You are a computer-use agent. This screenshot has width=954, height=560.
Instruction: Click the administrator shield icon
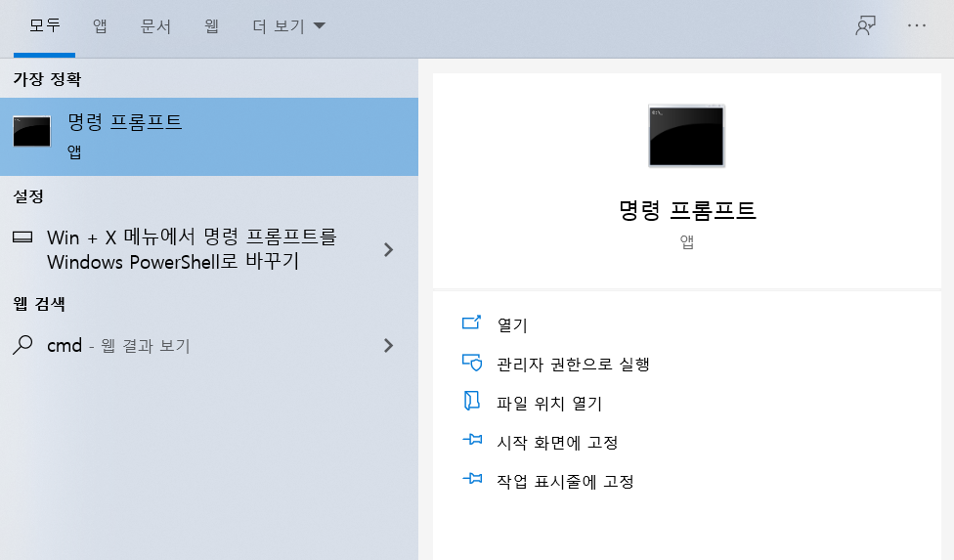[472, 363]
